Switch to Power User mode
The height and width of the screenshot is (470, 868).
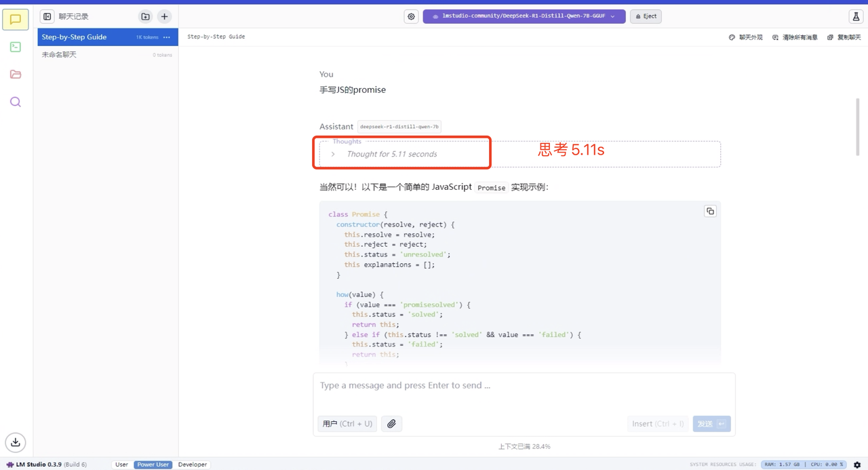click(153, 465)
